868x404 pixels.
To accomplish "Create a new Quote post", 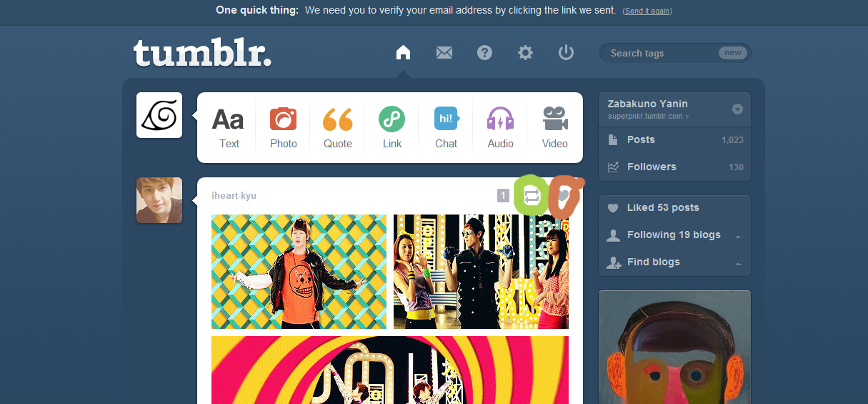I will (338, 127).
